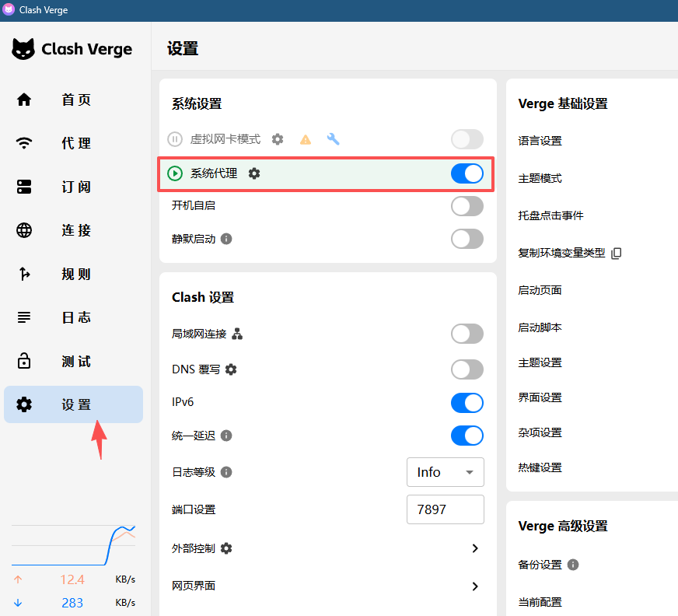Open the 系统代理 gear settings
Viewport: 678px width, 616px height.
[254, 173]
